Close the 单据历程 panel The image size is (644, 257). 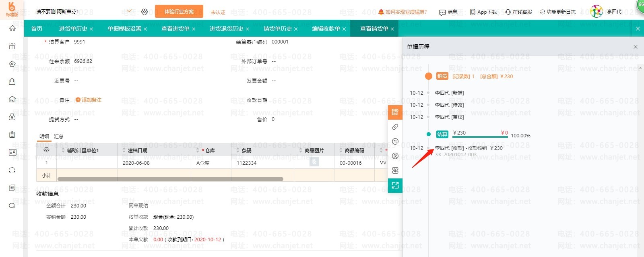636,47
